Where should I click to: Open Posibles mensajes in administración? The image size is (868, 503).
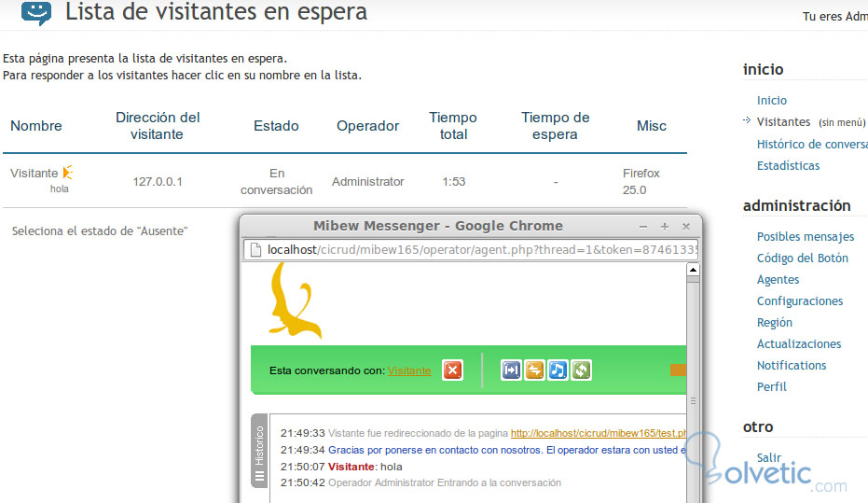pyautogui.click(x=806, y=236)
